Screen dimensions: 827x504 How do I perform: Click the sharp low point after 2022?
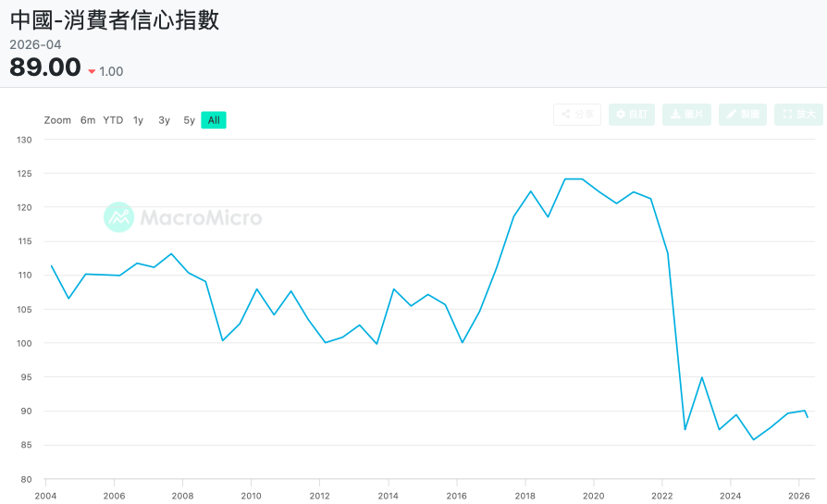(685, 429)
